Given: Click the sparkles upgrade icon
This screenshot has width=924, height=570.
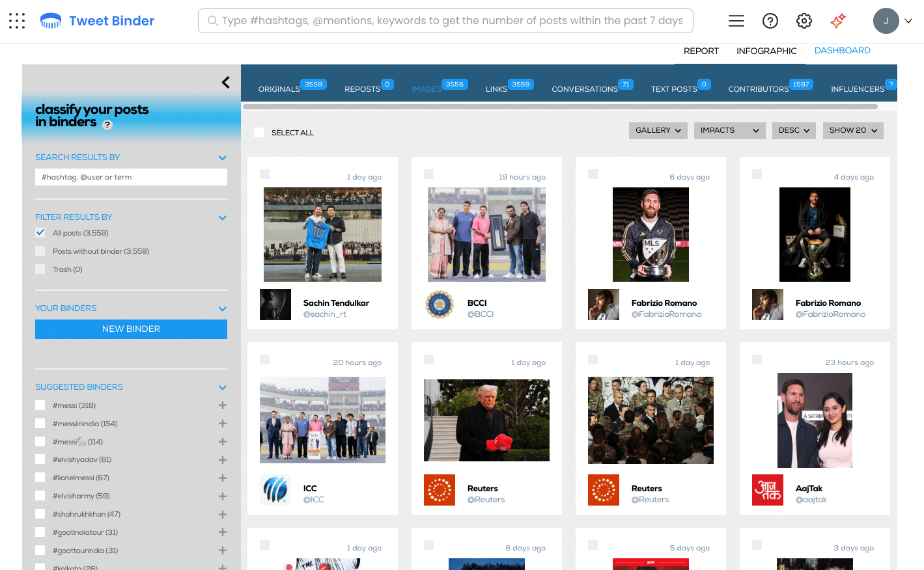Looking at the screenshot, I should [837, 20].
